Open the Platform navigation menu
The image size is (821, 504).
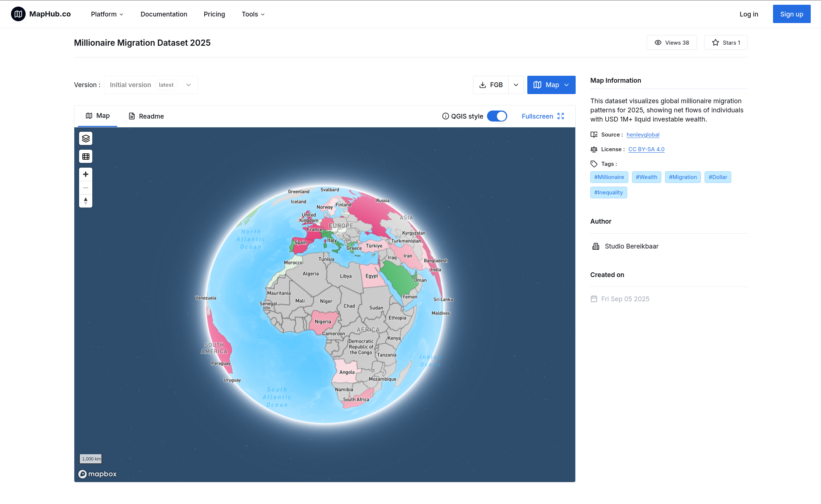coord(107,14)
